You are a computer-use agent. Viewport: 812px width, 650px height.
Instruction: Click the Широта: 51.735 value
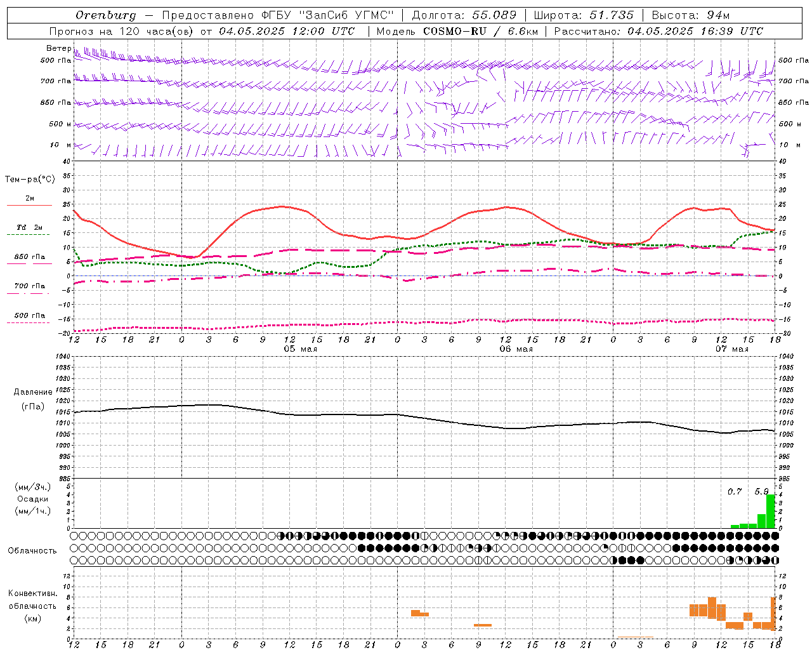(x=584, y=15)
